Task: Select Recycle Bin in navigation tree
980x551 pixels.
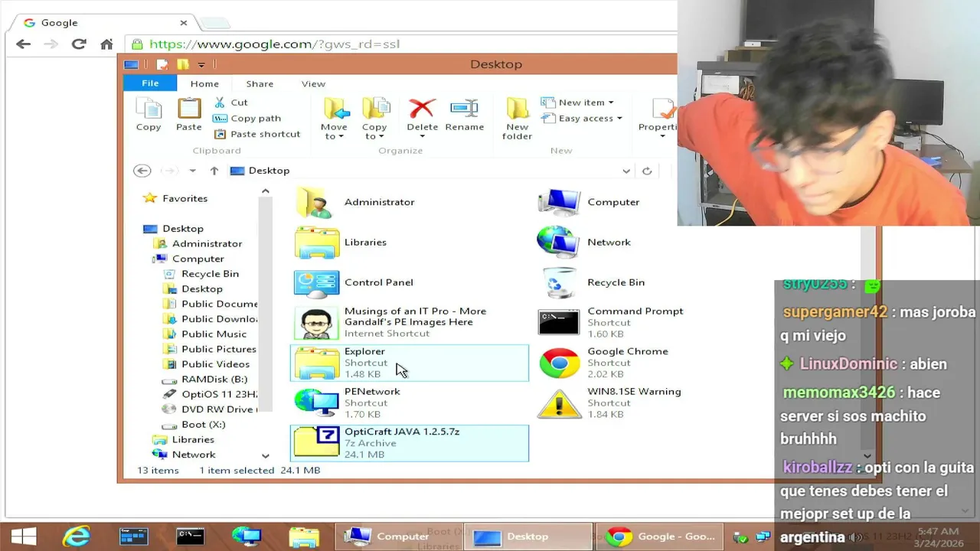Action: [210, 273]
